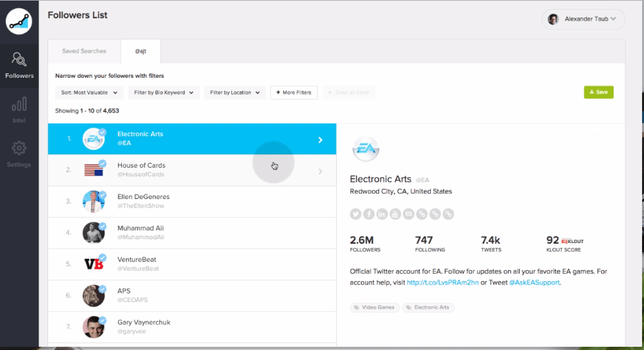Open Electronic Arts Facebook icon
This screenshot has height=350, width=644.
click(369, 214)
